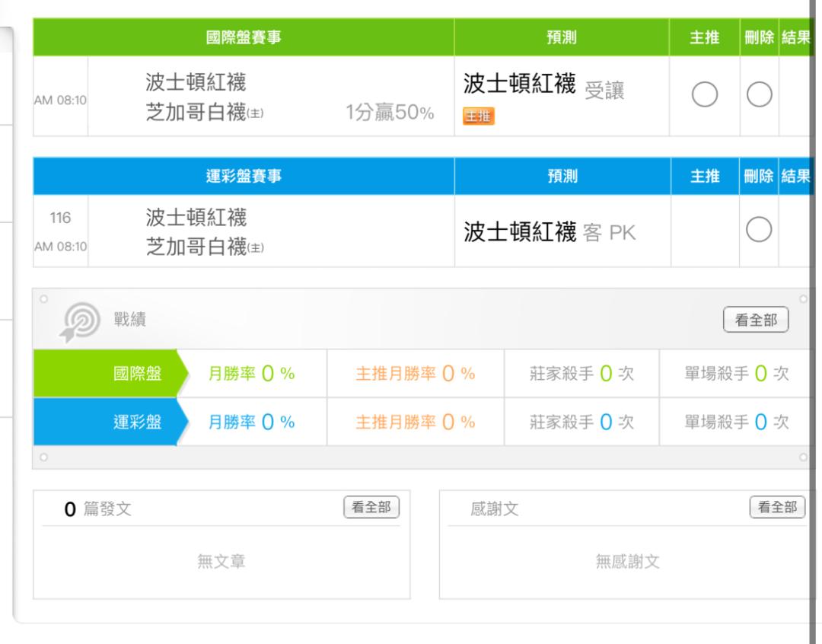Select 主推 radio in 國際盤賽事 row
Viewport: 822px width, 644px height.
(705, 95)
